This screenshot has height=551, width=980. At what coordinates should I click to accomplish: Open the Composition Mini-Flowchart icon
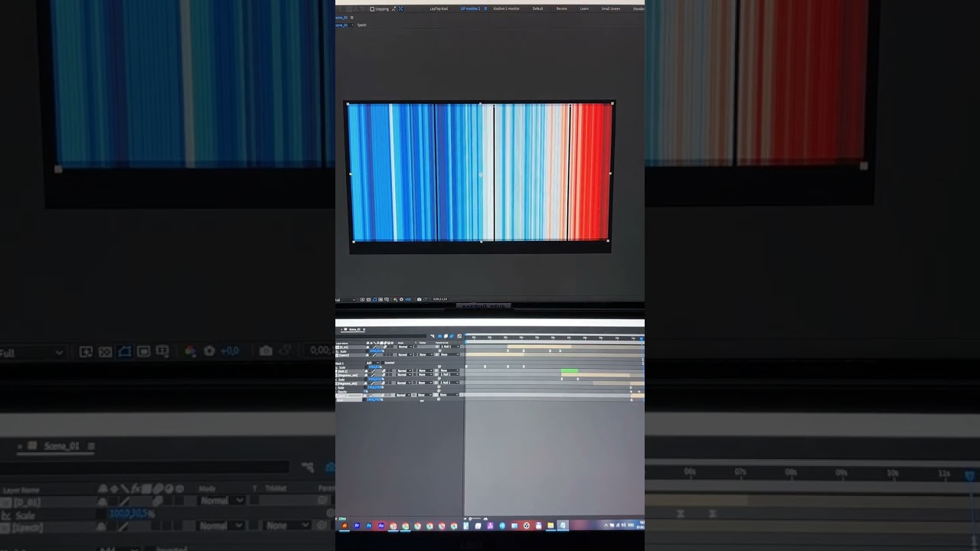(x=433, y=336)
